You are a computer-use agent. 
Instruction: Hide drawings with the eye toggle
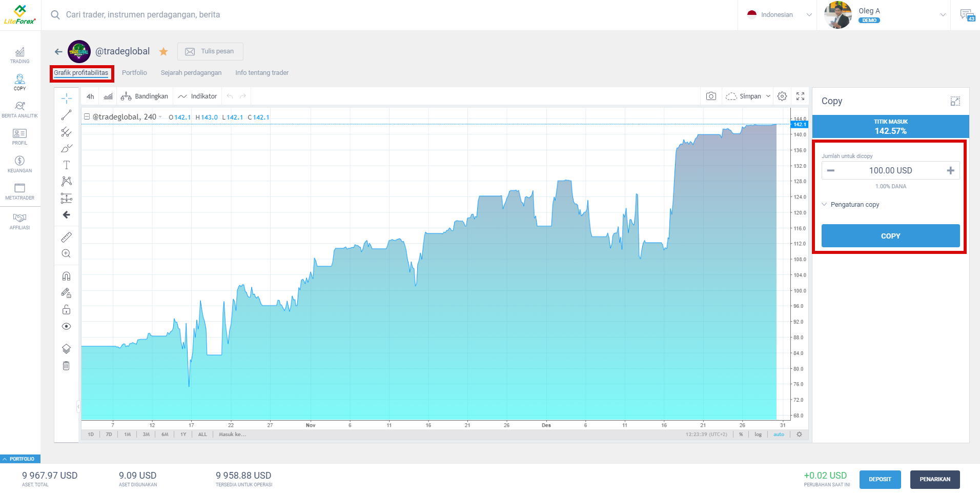tap(66, 326)
